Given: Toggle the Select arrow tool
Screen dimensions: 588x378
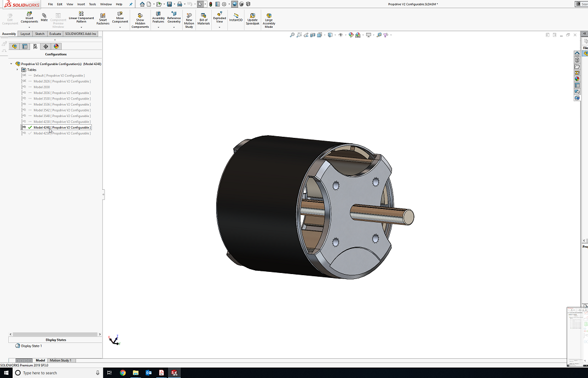Looking at the screenshot, I should pyautogui.click(x=200, y=4).
